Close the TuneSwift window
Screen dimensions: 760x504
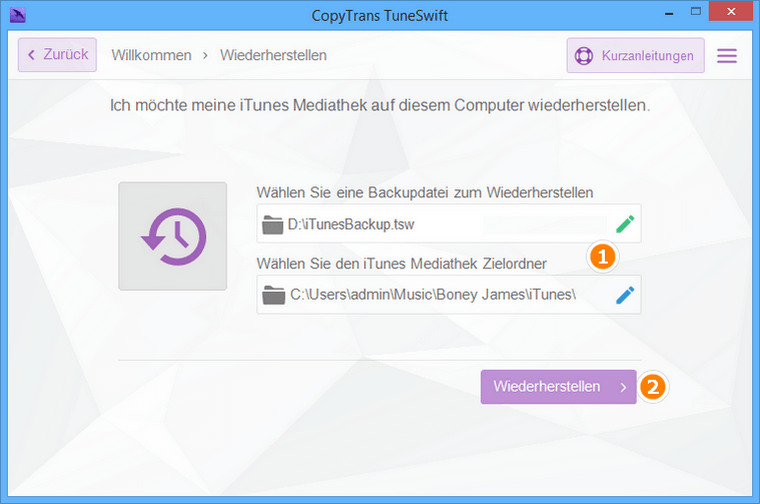[731, 11]
